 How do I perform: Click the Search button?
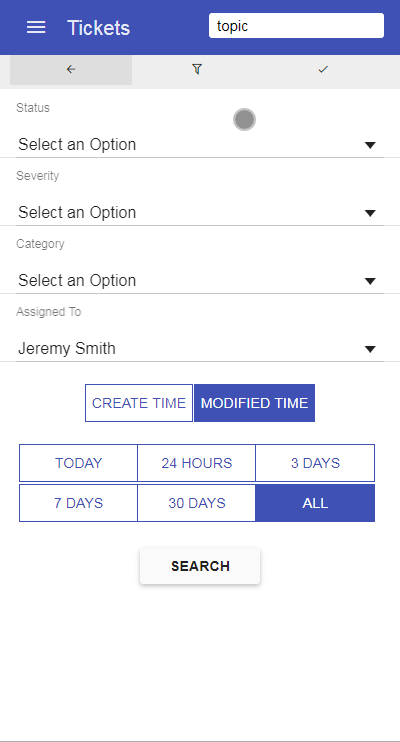point(200,566)
